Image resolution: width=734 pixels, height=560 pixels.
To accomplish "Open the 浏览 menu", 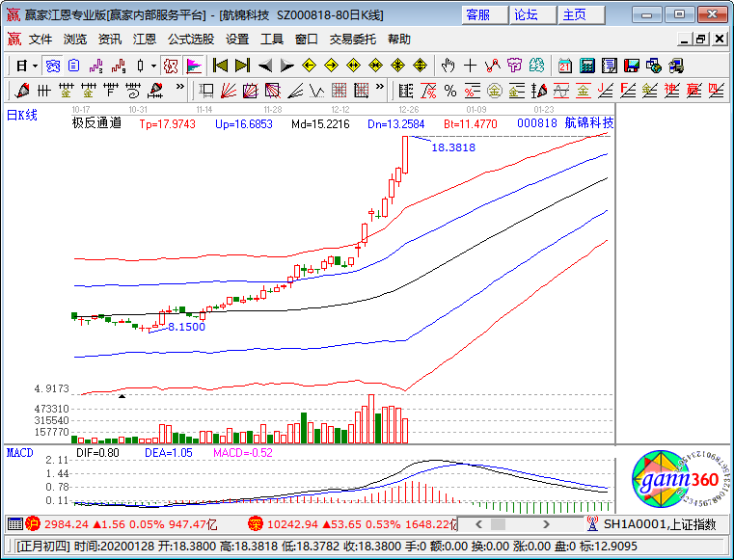I will pos(75,40).
